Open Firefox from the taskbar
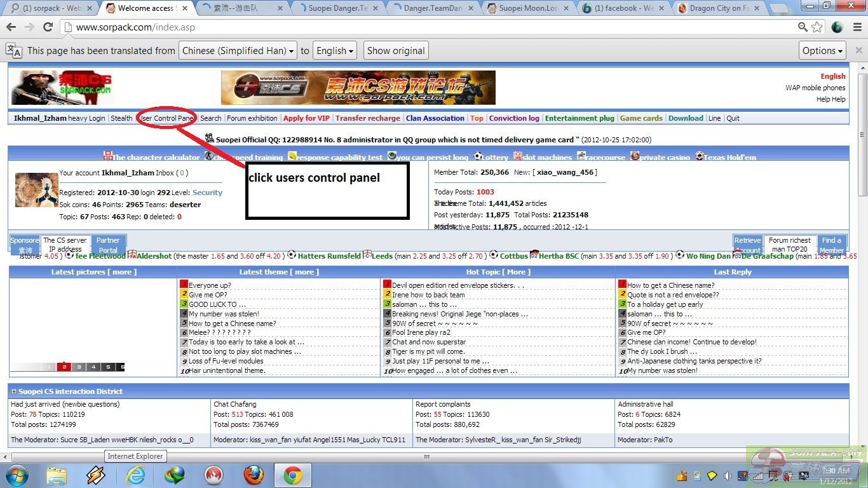This screenshot has width=868, height=488. click(x=254, y=475)
